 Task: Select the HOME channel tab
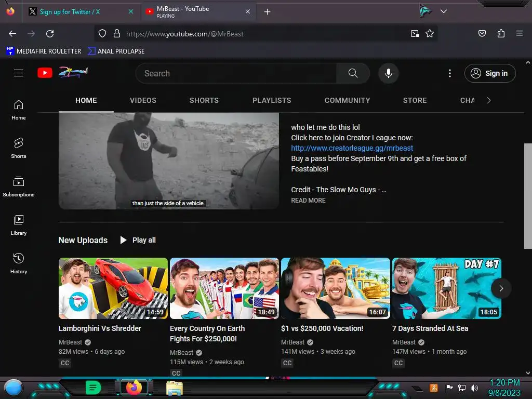86,100
